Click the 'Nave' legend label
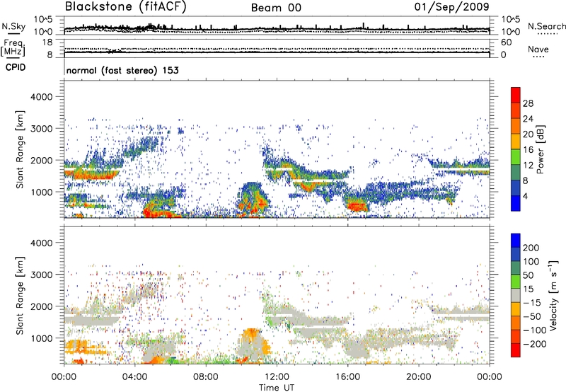Screen dimensions: 566x392 coord(538,49)
